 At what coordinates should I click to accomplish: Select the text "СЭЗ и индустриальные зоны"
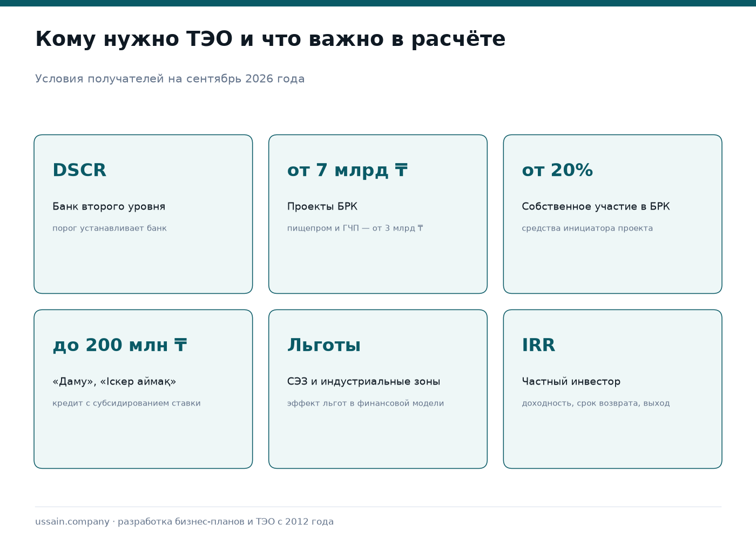pos(363,382)
